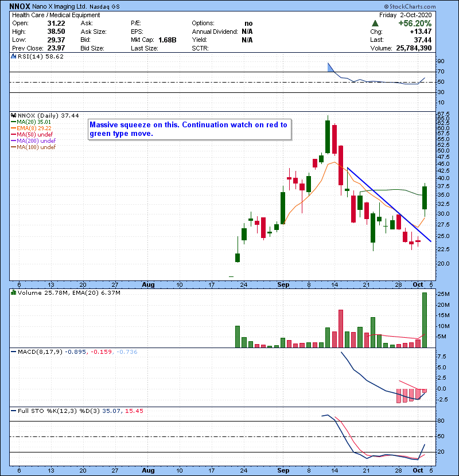This screenshot has width=459, height=476.
Task: Click the Last Size label
Action: [x=144, y=48]
